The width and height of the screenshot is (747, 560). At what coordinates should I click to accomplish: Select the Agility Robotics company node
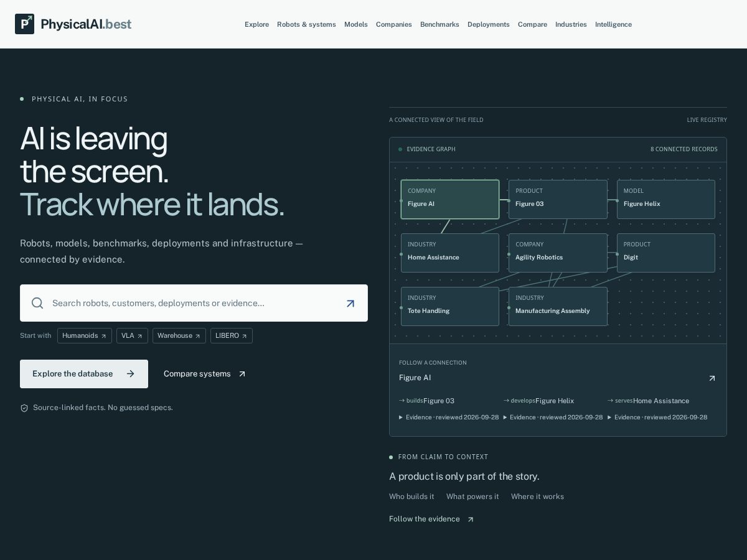tap(558, 253)
